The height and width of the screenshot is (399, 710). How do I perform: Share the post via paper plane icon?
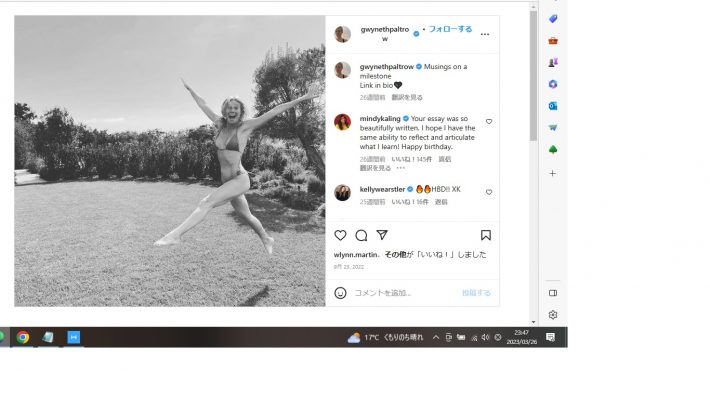click(x=382, y=235)
